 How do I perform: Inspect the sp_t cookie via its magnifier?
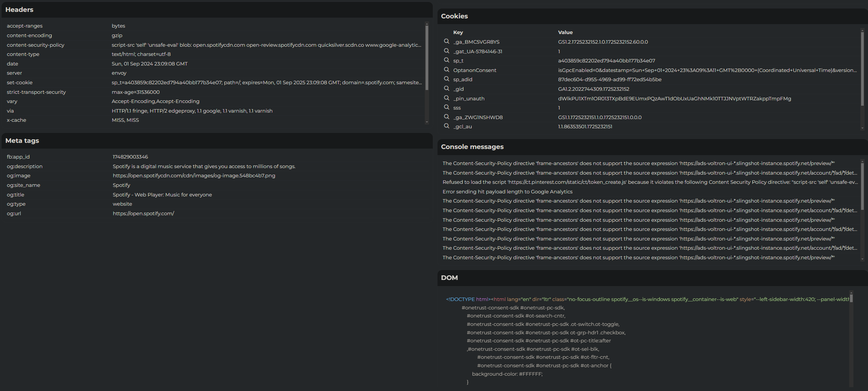pyautogui.click(x=446, y=60)
